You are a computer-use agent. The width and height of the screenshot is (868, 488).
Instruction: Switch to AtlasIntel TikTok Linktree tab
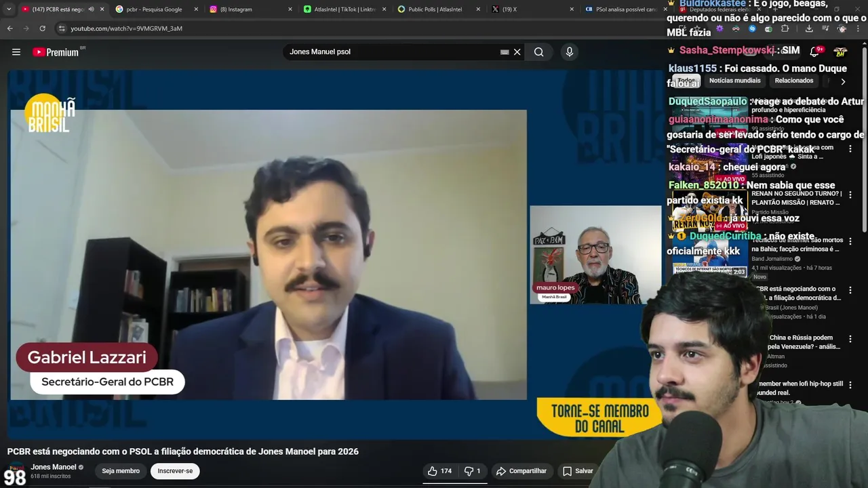344,9
